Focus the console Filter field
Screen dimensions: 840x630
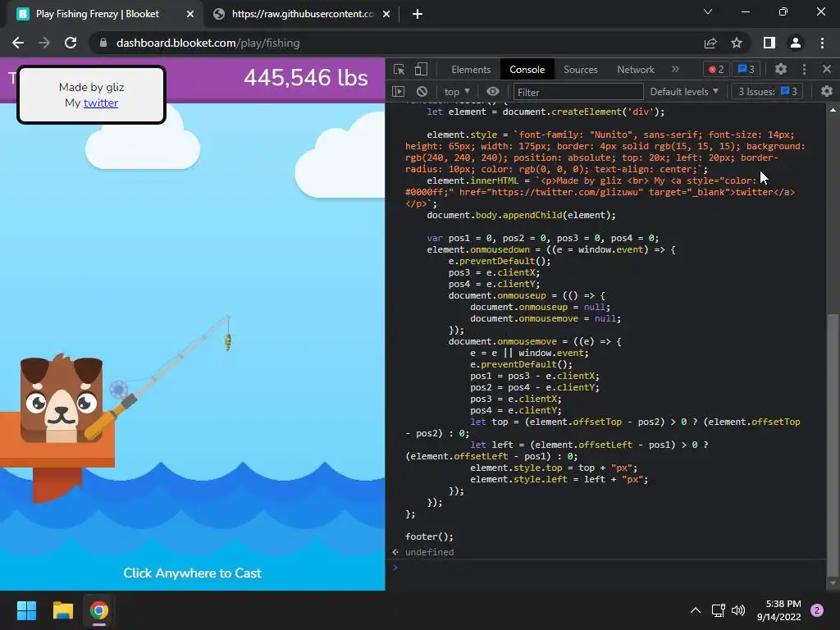click(x=578, y=92)
